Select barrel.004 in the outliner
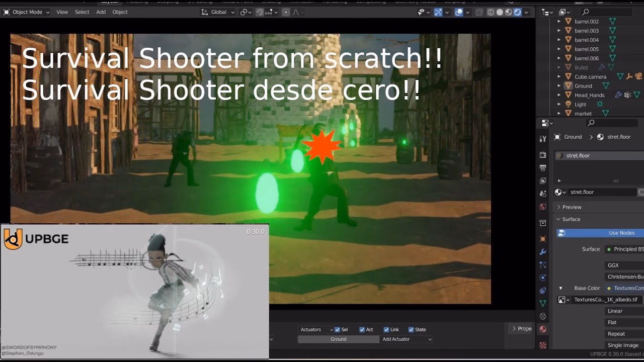This screenshot has height=362, width=644. tap(587, 40)
